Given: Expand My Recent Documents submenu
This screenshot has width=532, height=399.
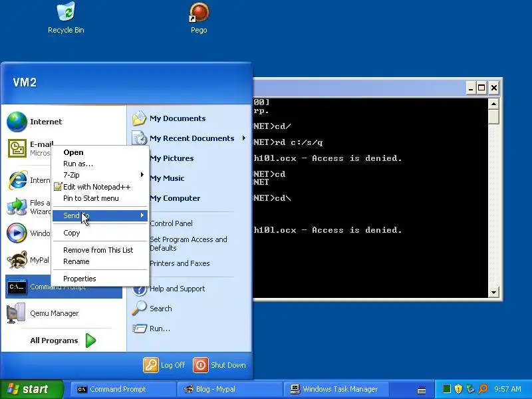Looking at the screenshot, I should coord(243,138).
